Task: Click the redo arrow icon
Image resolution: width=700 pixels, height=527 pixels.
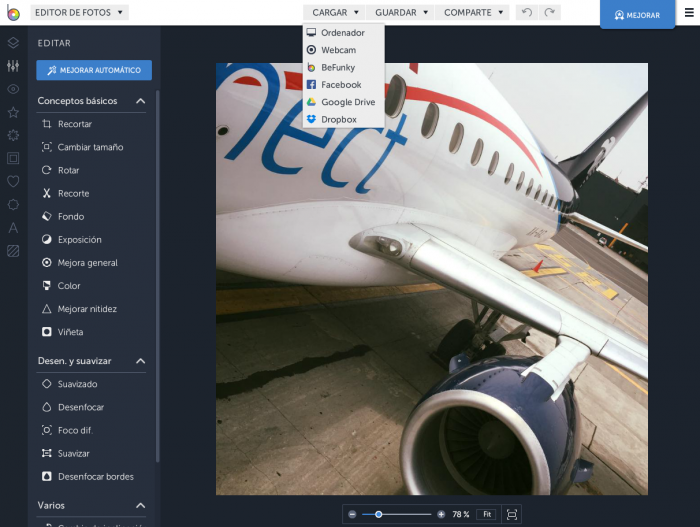Action: click(549, 13)
